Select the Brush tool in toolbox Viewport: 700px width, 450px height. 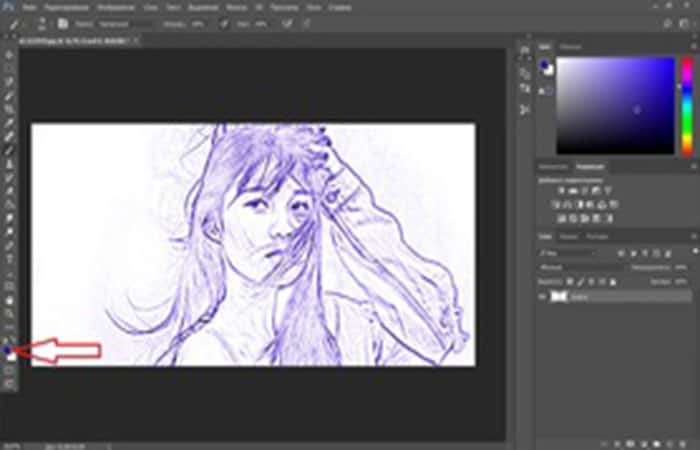[x=9, y=150]
